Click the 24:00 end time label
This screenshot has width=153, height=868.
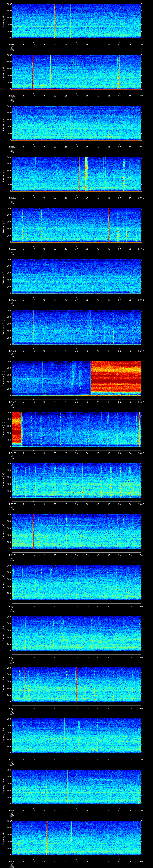point(141,402)
